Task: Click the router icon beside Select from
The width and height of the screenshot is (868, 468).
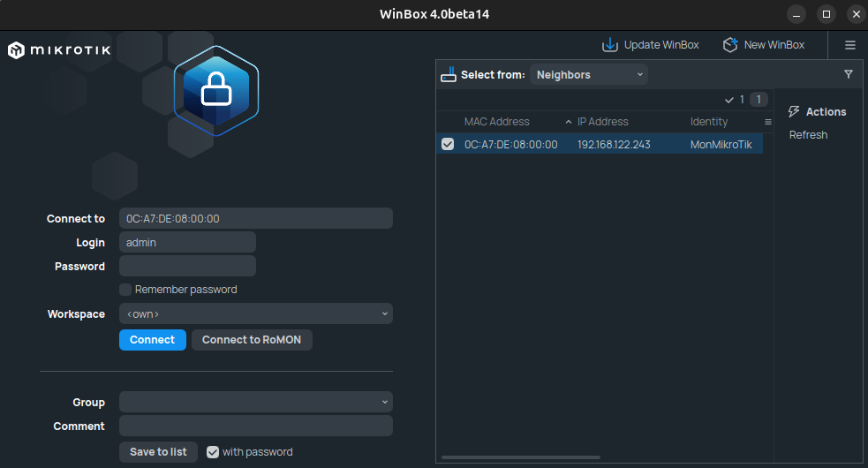Action: (449, 75)
